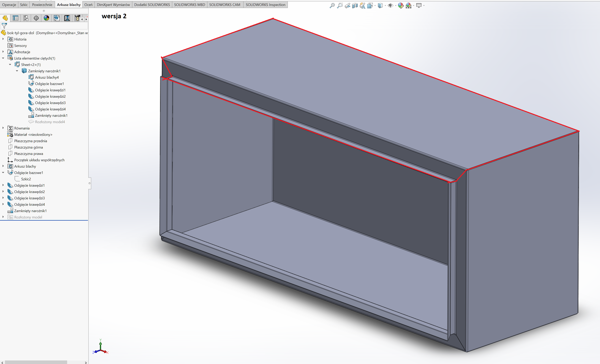
Task: Collapse Lista elementów ciętych(1) node
Action: click(x=3, y=58)
